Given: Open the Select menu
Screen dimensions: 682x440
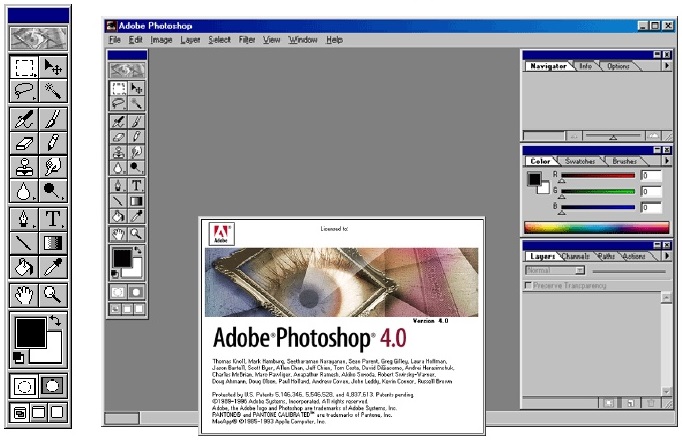Looking at the screenshot, I should (x=219, y=40).
